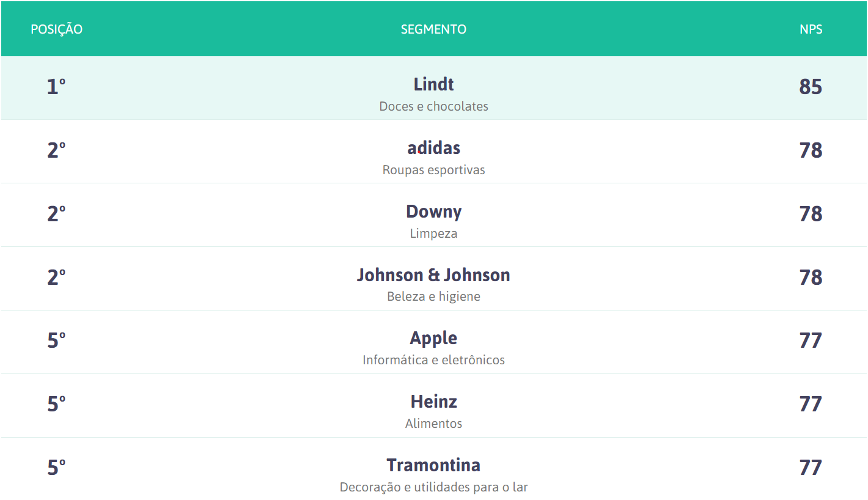868x500 pixels.
Task: Click the Beleza e higiene segment label
Action: click(433, 296)
